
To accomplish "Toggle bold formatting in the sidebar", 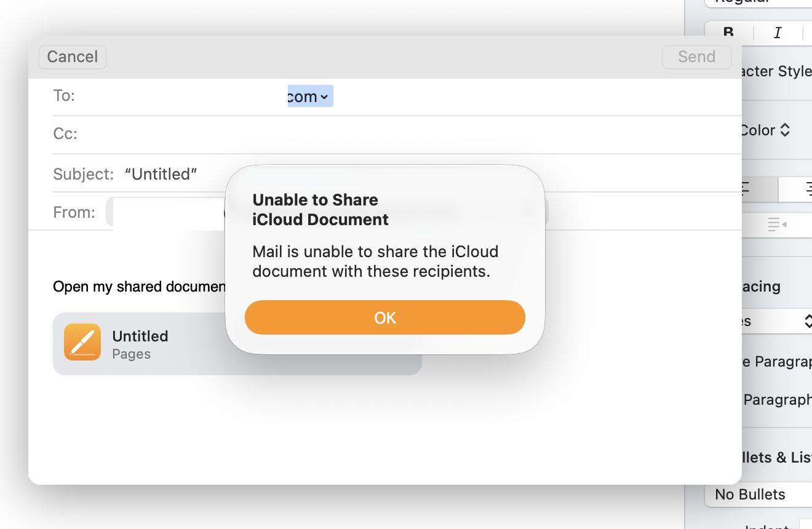I will [729, 33].
